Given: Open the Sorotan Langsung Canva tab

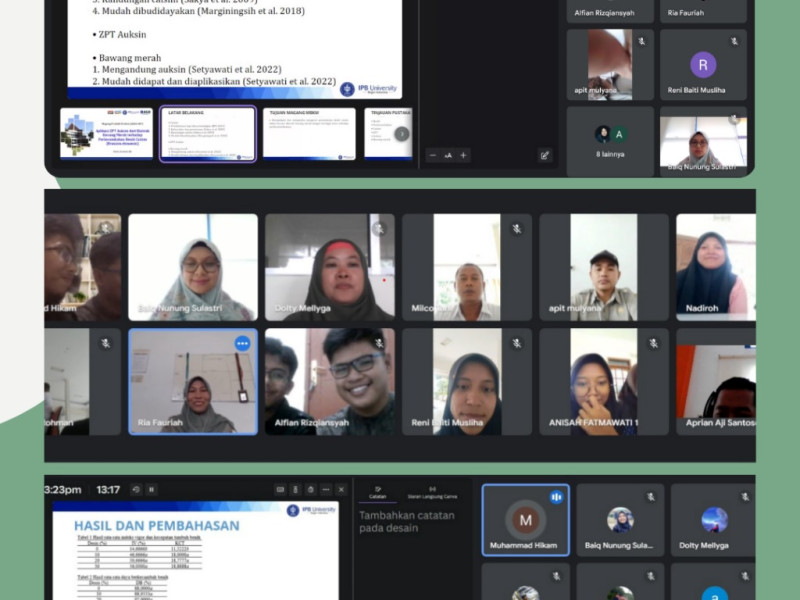Looking at the screenshot, I should click(x=432, y=492).
